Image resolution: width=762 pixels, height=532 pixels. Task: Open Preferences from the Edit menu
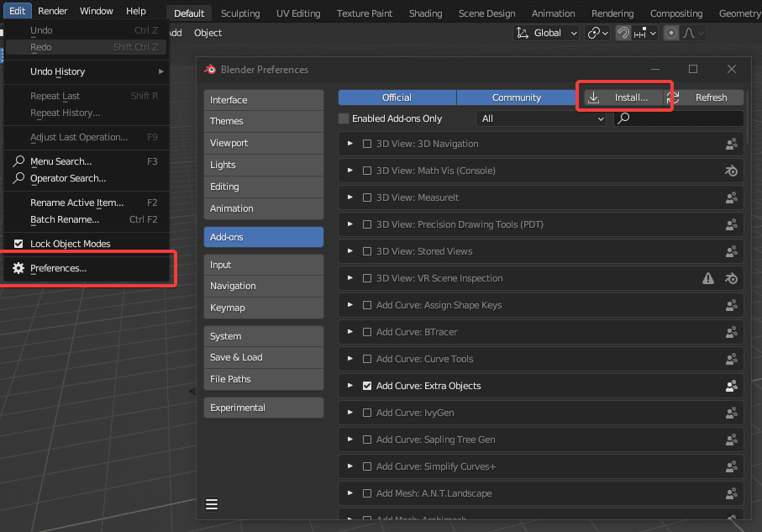coord(58,268)
